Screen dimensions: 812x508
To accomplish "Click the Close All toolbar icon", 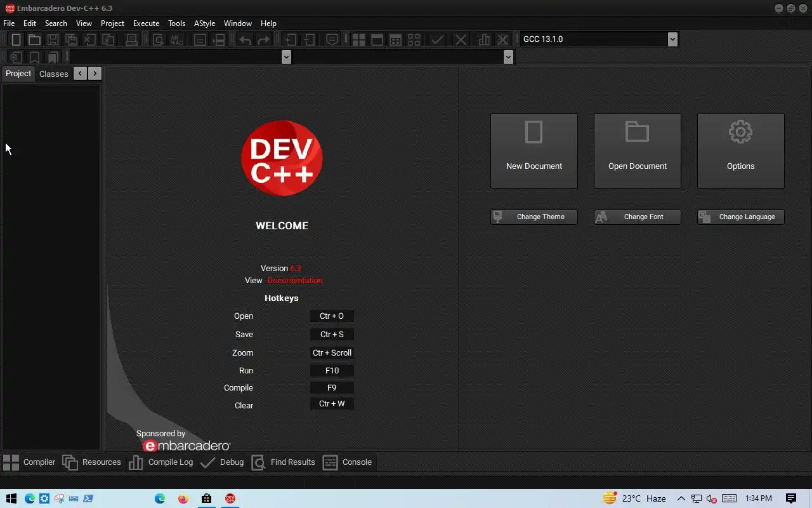I will (108, 39).
